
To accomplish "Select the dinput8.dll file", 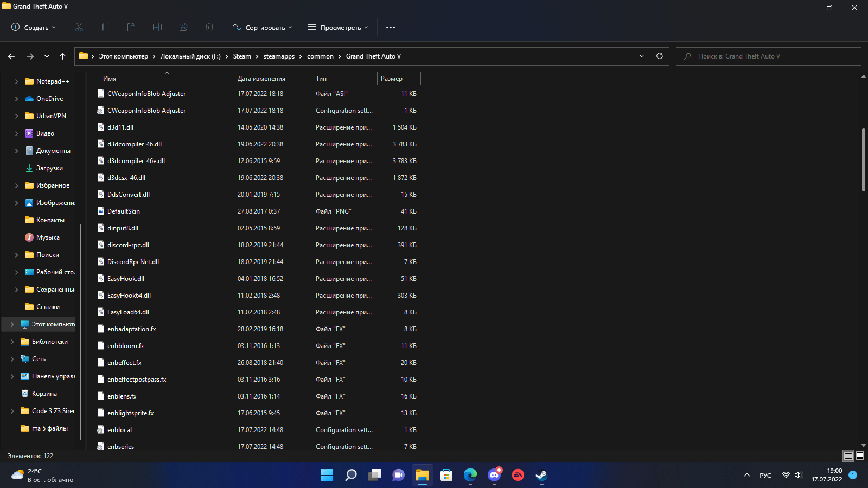I will coord(123,228).
